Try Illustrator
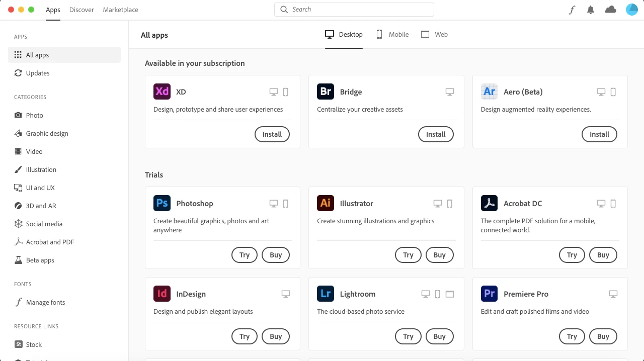 (408, 255)
